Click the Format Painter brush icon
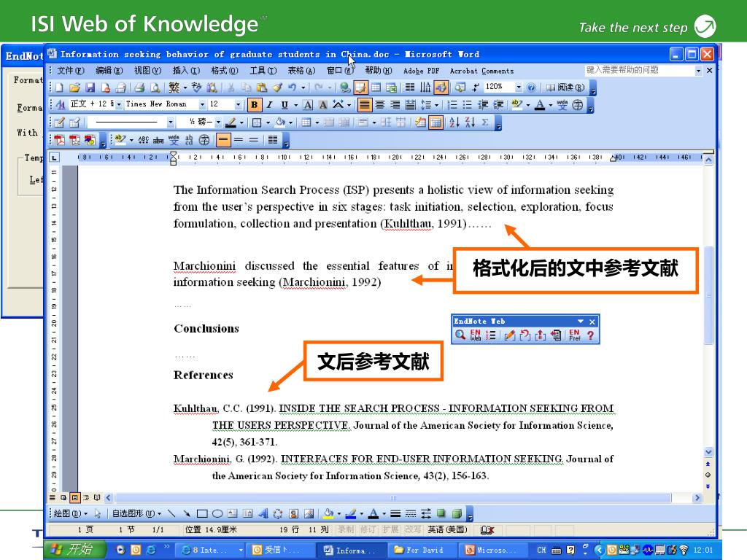 [x=277, y=87]
